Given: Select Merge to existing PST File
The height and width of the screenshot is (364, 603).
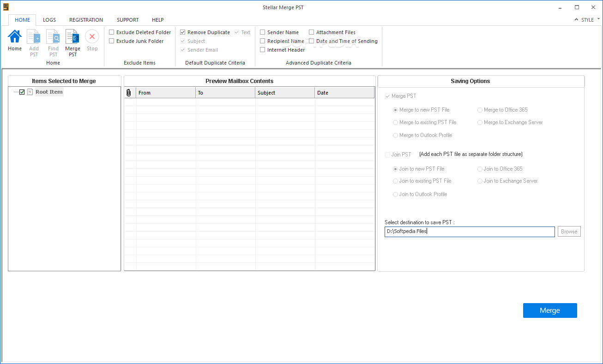Looking at the screenshot, I should click(x=395, y=122).
